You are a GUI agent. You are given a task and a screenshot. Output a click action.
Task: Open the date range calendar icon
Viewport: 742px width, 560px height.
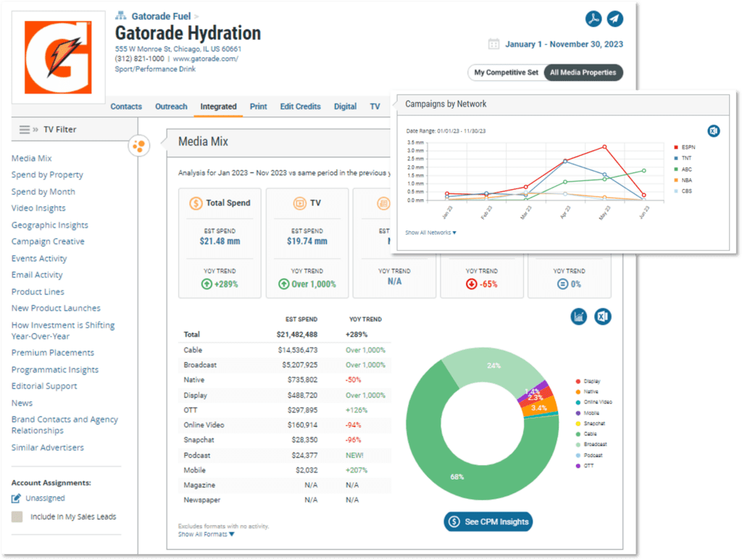pyautogui.click(x=493, y=44)
